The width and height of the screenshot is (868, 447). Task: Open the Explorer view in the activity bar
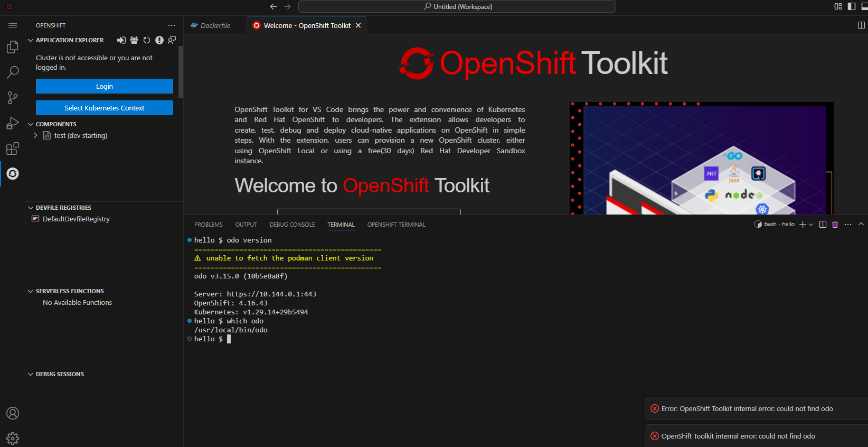pyautogui.click(x=13, y=48)
